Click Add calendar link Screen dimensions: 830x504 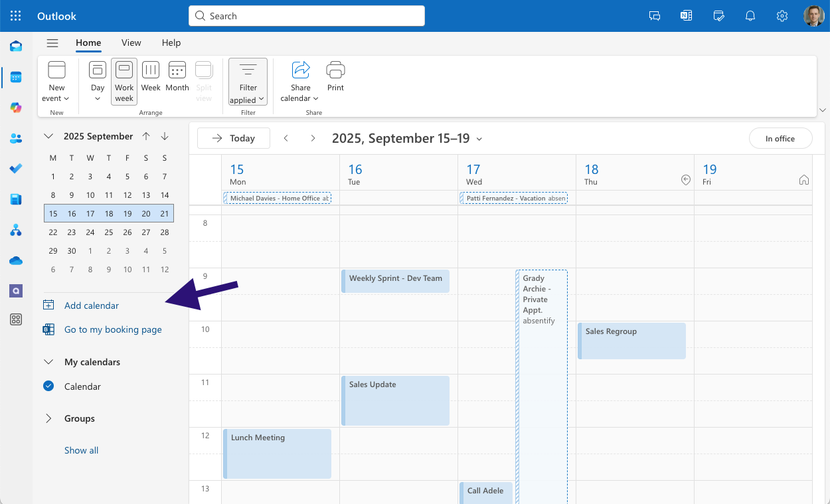tap(92, 305)
